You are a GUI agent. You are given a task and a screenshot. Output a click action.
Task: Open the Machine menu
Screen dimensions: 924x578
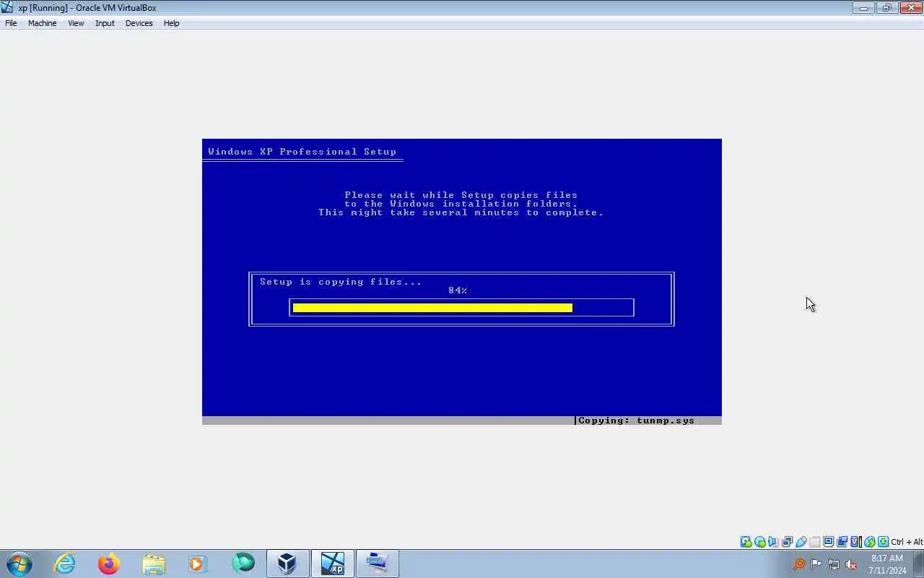coord(42,23)
